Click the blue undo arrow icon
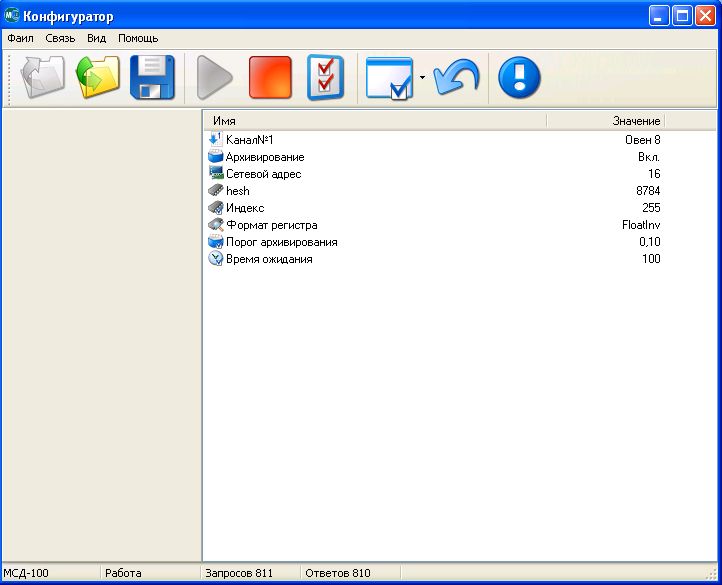This screenshot has height=585, width=722. click(456, 77)
